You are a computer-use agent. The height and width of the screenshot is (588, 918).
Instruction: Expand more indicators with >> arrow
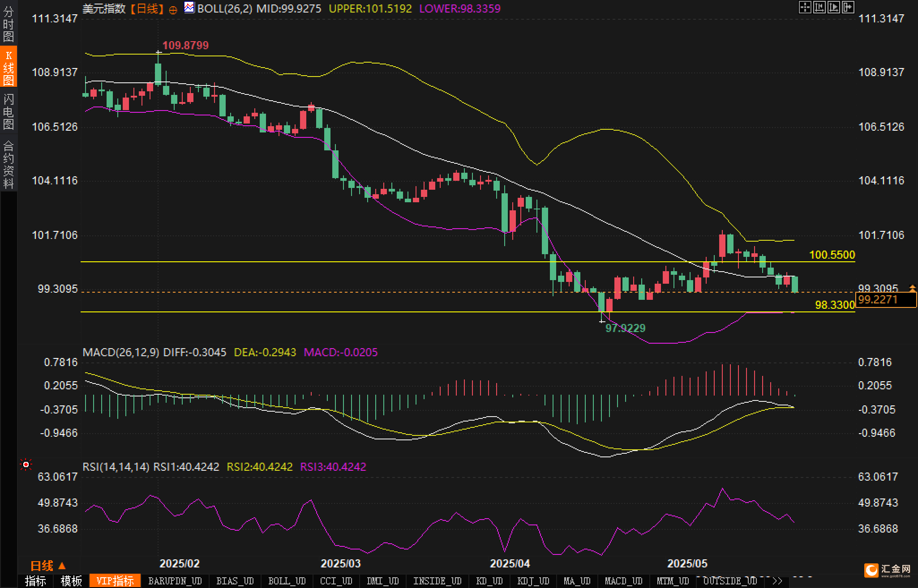tap(777, 581)
